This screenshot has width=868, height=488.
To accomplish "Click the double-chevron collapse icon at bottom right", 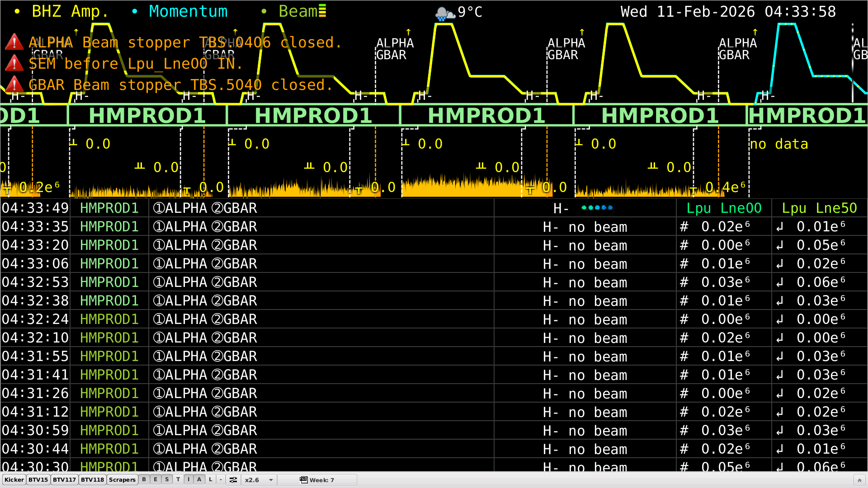I will pyautogui.click(x=859, y=480).
